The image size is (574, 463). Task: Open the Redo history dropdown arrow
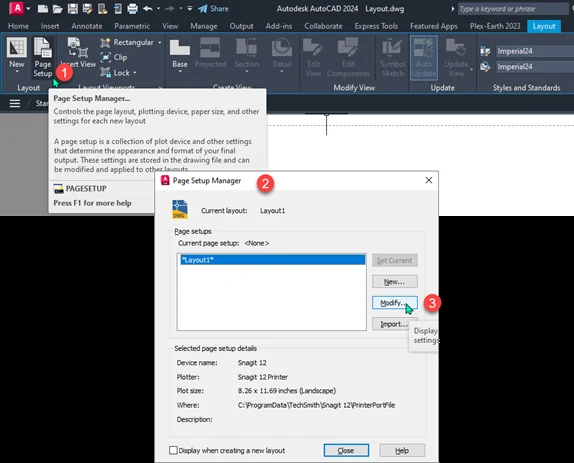tap(181, 8)
